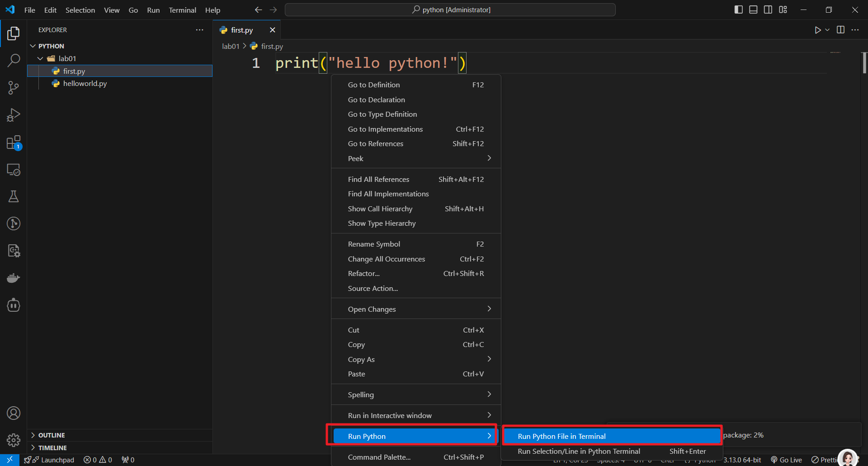Choose Run Python File in Terminal
The width and height of the screenshot is (868, 466).
coord(612,436)
